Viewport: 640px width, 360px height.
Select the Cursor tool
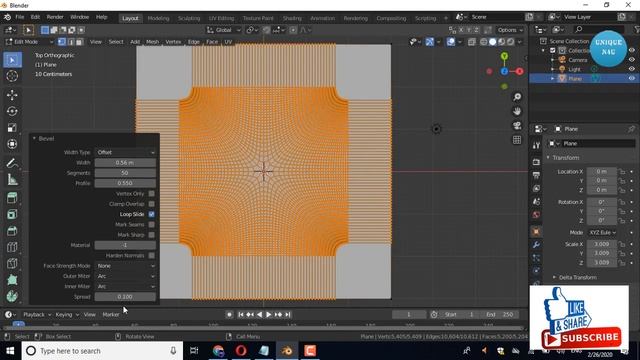click(12, 76)
